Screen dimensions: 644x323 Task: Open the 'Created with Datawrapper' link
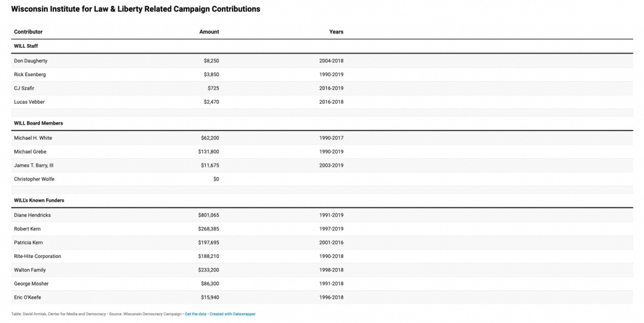click(233, 314)
